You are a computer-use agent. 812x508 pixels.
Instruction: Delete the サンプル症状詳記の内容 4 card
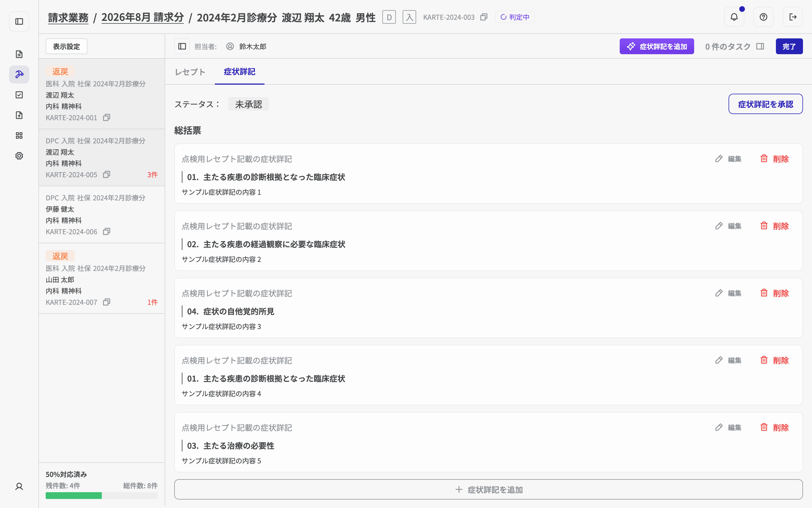pos(775,360)
